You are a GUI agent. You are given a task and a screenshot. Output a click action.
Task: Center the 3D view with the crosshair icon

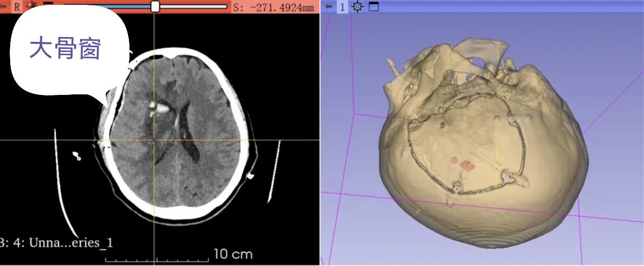pyautogui.click(x=358, y=6)
